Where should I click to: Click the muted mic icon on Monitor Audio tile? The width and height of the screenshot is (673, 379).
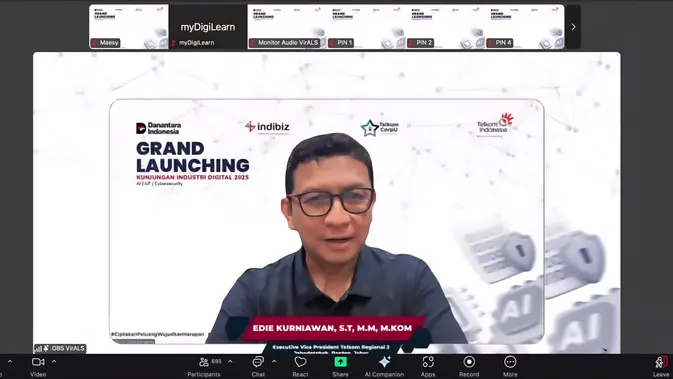click(253, 43)
